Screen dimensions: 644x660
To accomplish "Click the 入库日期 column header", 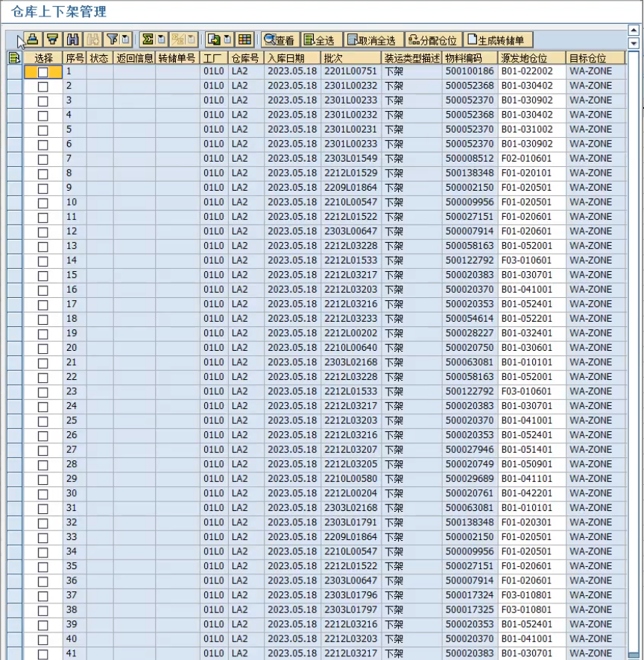I will [292, 58].
